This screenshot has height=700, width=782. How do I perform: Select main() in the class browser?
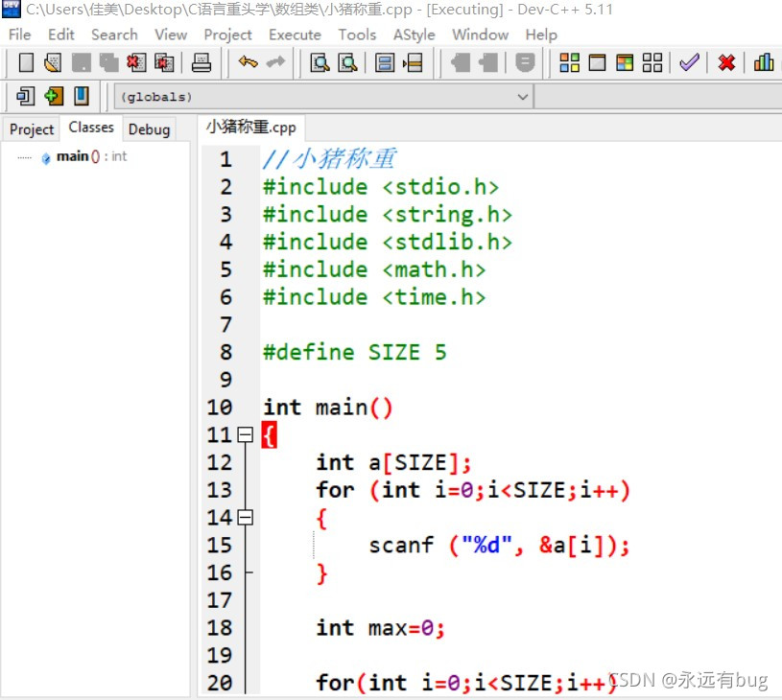[92, 156]
